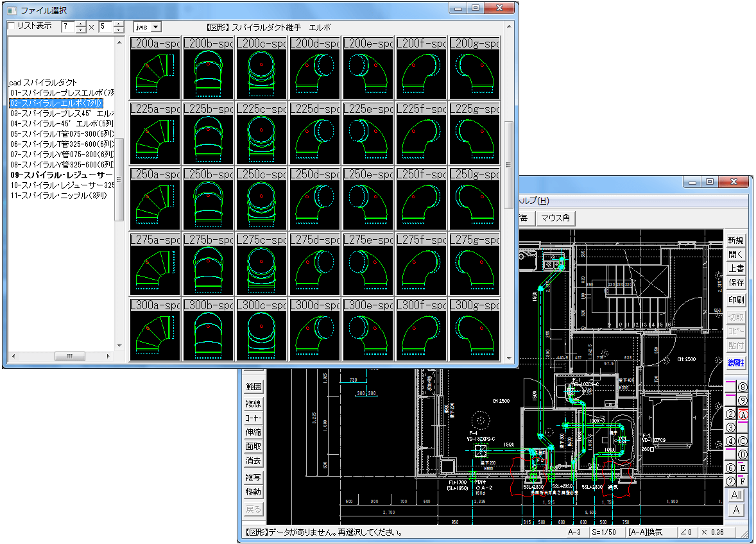Click the 移動 (move) tool button

(x=253, y=492)
